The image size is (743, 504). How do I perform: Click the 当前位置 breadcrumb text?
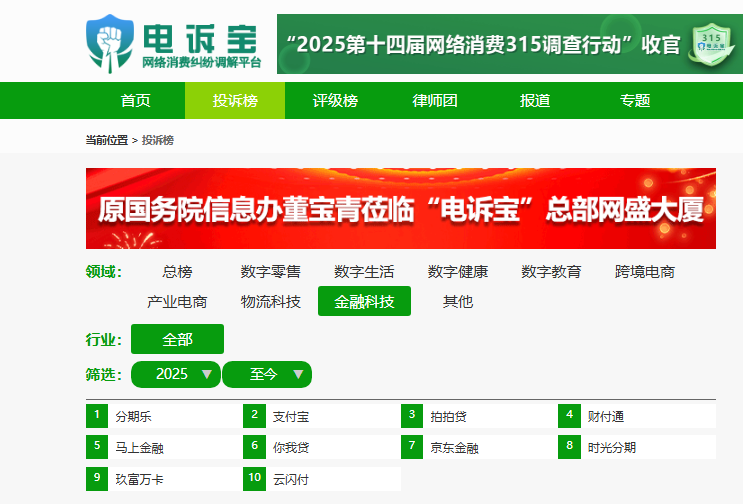(107, 140)
